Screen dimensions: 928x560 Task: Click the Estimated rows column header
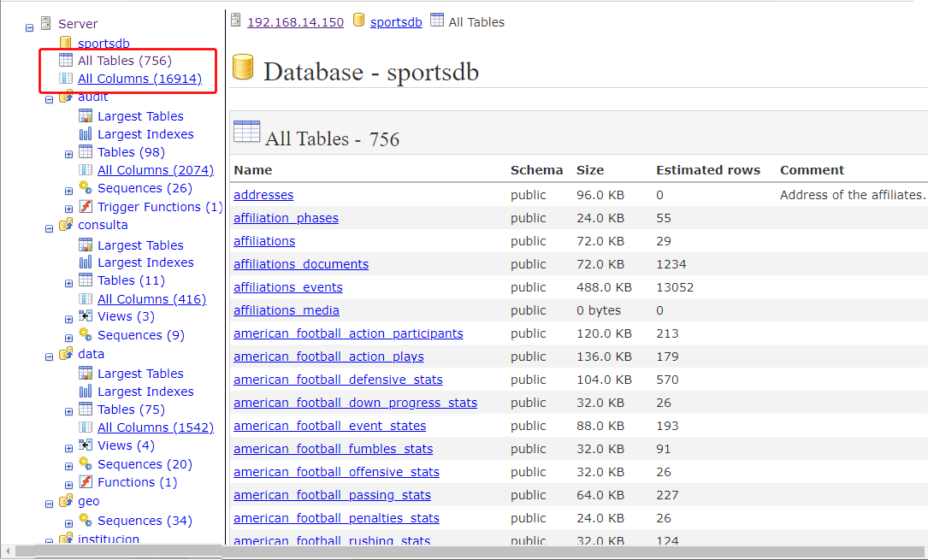coord(708,170)
